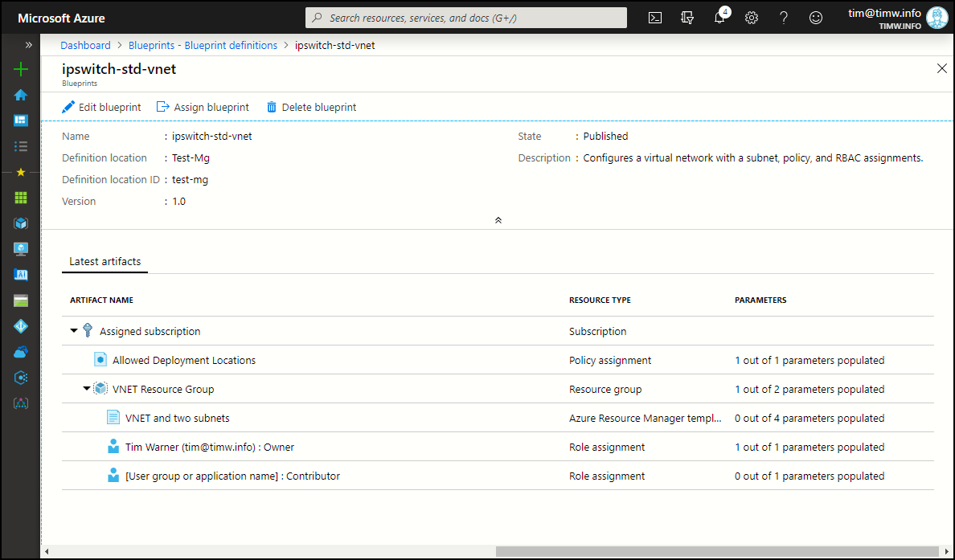Click Assign blueprint button
The width and height of the screenshot is (955, 560).
(203, 107)
